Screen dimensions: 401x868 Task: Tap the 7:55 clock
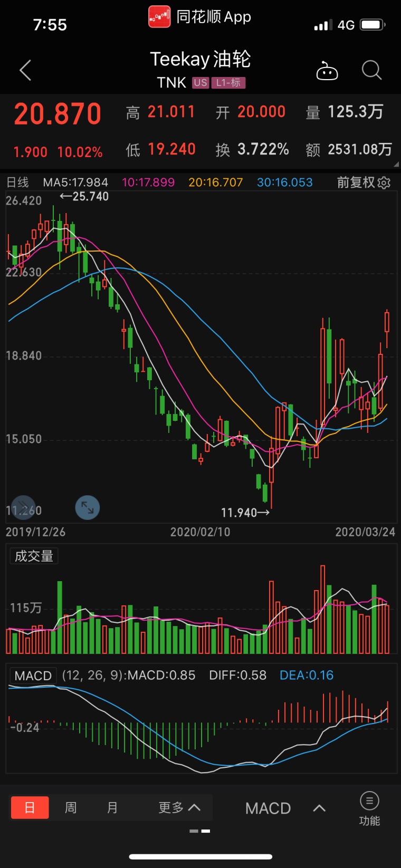point(50,25)
